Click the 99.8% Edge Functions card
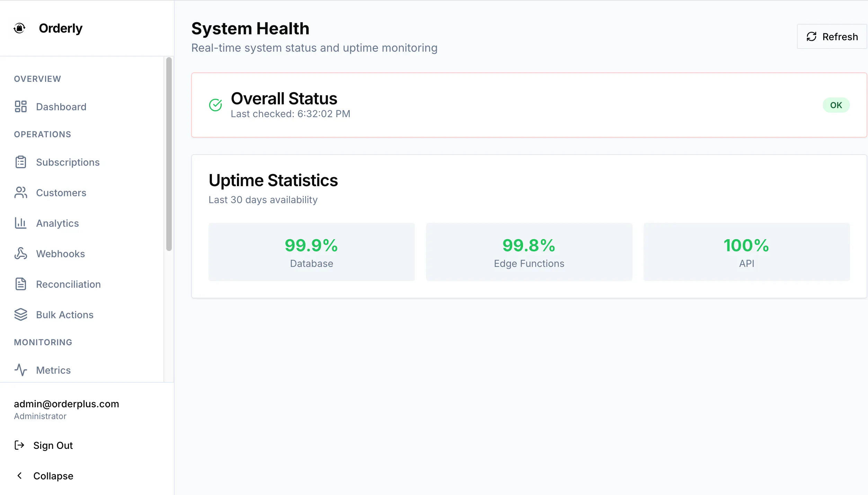Image resolution: width=868 pixels, height=495 pixels. point(529,252)
